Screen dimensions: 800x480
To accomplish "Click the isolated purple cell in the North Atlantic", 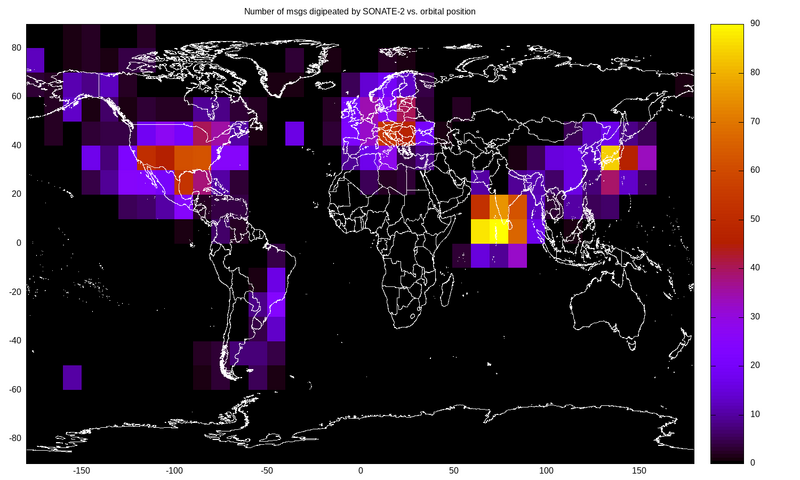I will pyautogui.click(x=294, y=133).
